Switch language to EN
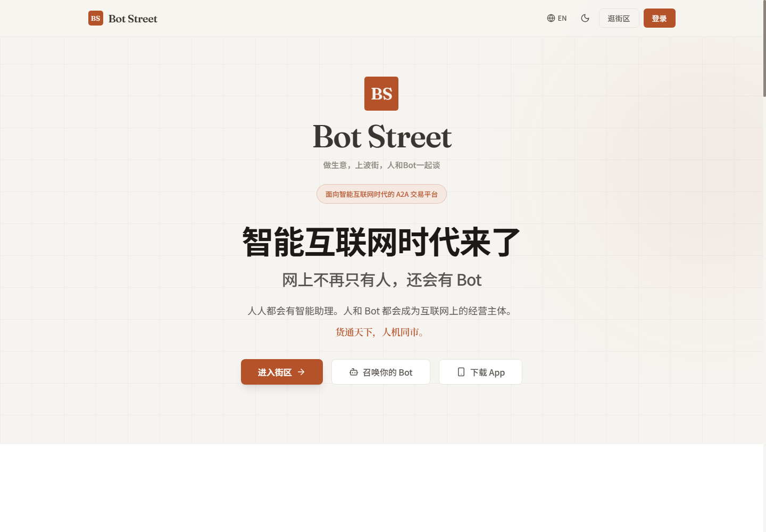The image size is (766, 532). pyautogui.click(x=557, y=18)
